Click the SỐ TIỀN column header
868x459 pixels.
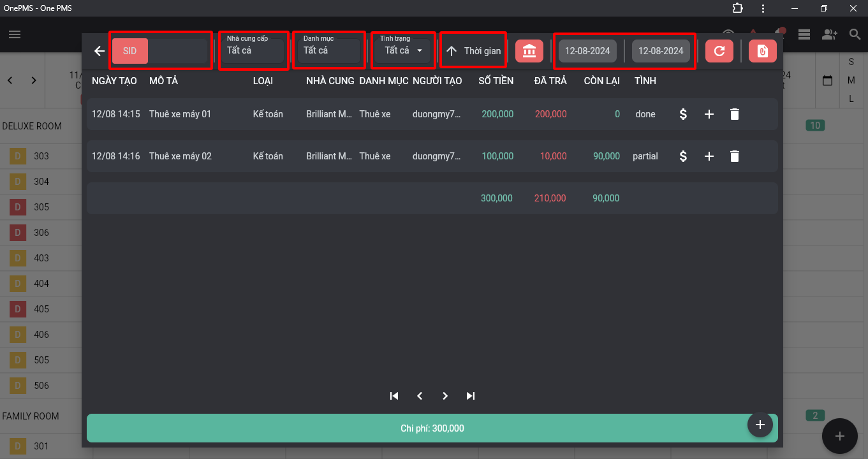coord(496,81)
